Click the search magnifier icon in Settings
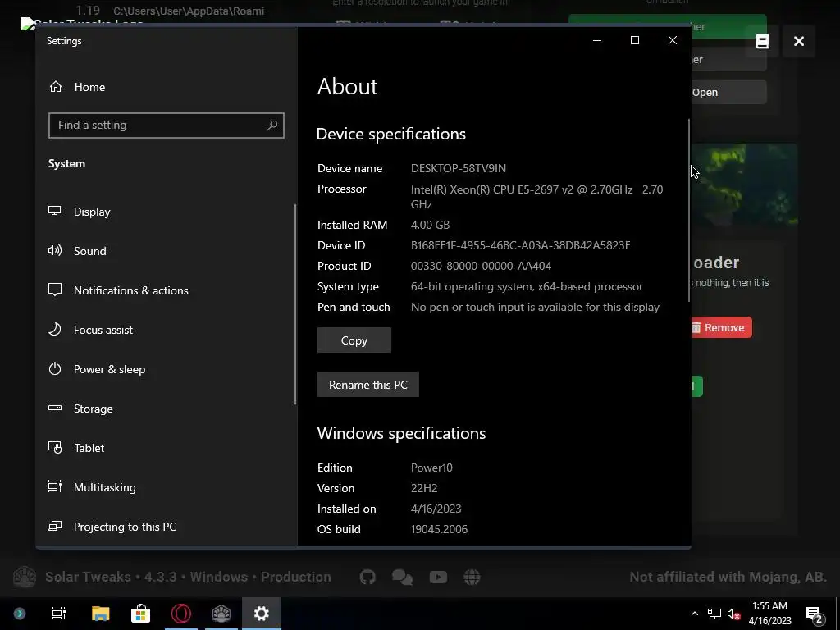 click(272, 126)
